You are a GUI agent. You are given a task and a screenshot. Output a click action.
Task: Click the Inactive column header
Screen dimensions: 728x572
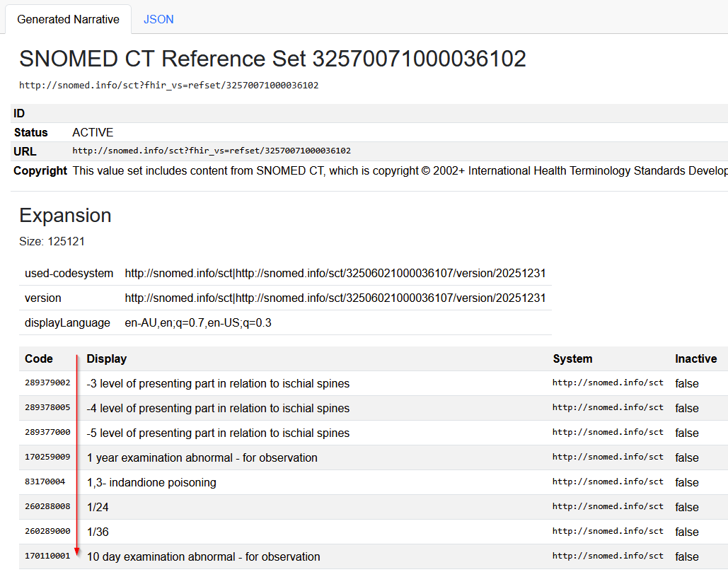click(x=695, y=358)
